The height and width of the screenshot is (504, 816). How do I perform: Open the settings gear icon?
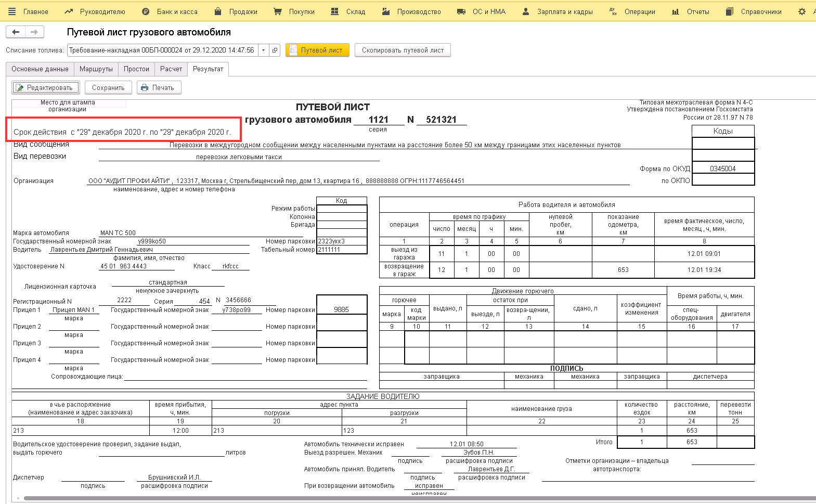point(802,11)
